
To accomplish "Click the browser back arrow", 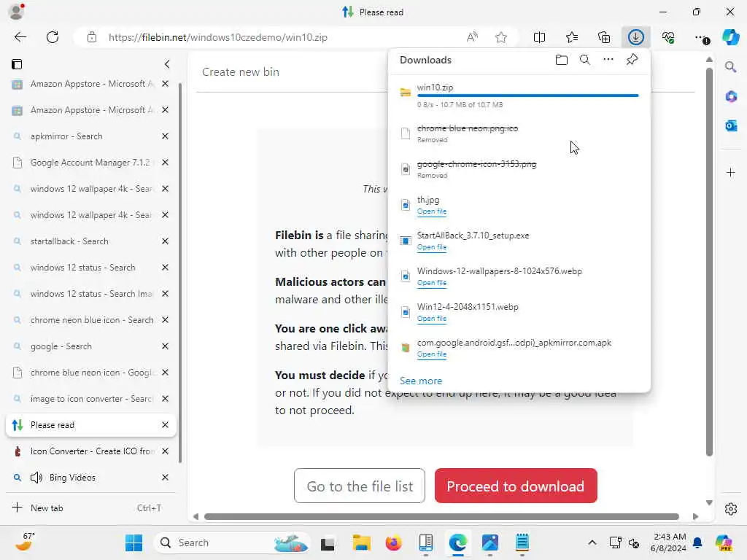I will pyautogui.click(x=20, y=37).
